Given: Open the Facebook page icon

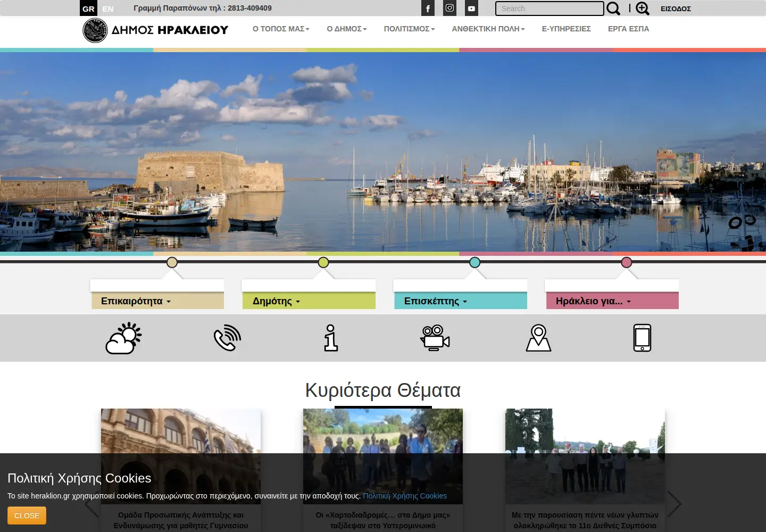Looking at the screenshot, I should point(428,8).
